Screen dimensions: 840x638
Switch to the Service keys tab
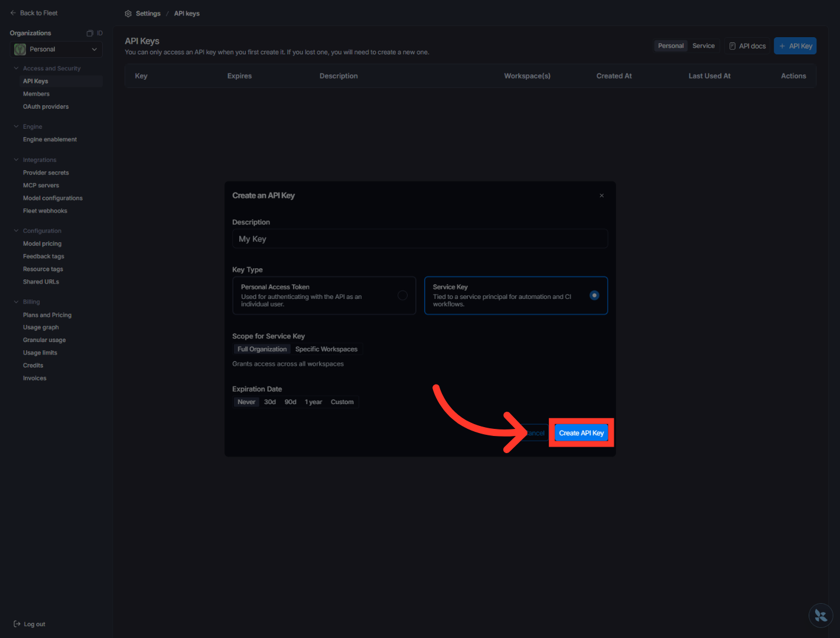[704, 46]
